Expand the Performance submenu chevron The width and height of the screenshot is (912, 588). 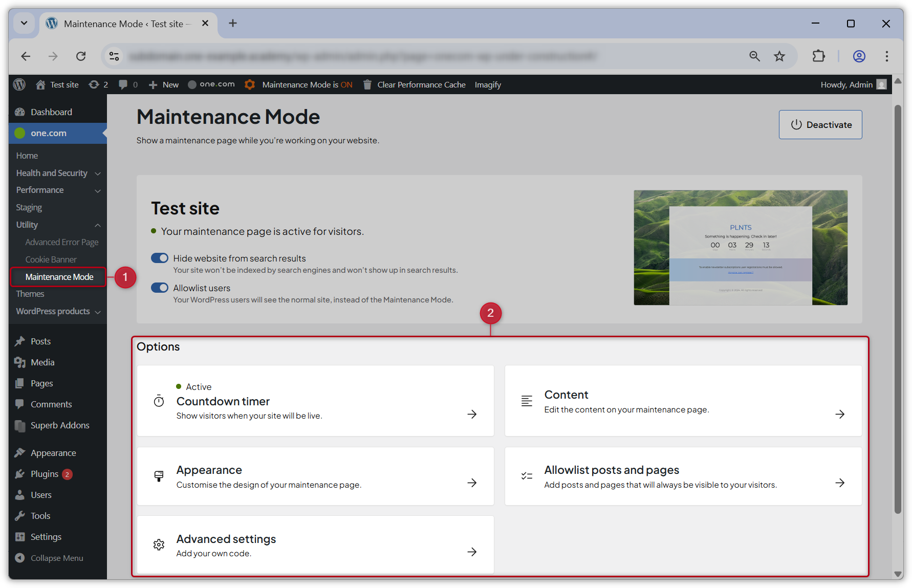coord(98,190)
